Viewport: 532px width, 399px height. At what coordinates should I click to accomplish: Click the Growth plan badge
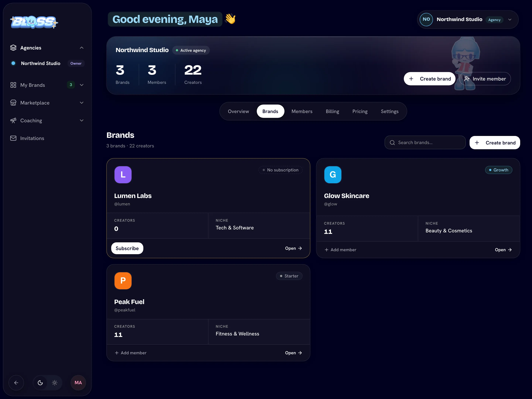point(499,170)
